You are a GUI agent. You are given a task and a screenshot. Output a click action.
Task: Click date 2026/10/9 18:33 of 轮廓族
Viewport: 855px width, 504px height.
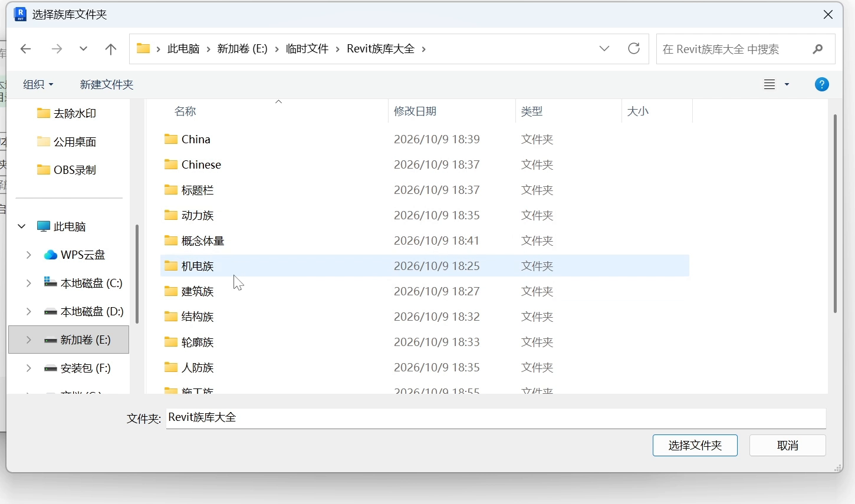[437, 342]
